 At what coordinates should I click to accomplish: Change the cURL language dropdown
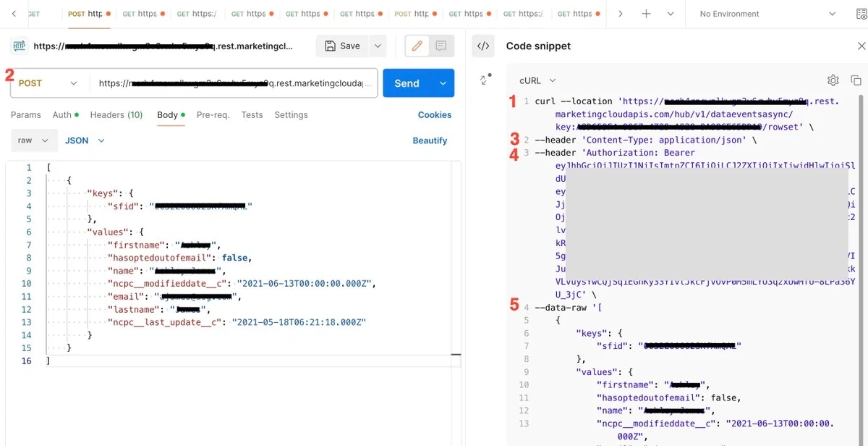pyautogui.click(x=537, y=80)
